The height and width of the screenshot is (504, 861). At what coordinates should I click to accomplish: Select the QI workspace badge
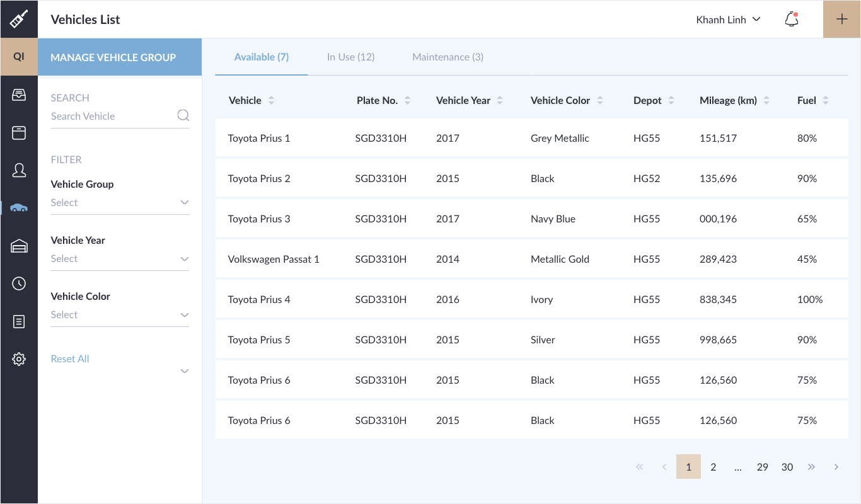19,57
